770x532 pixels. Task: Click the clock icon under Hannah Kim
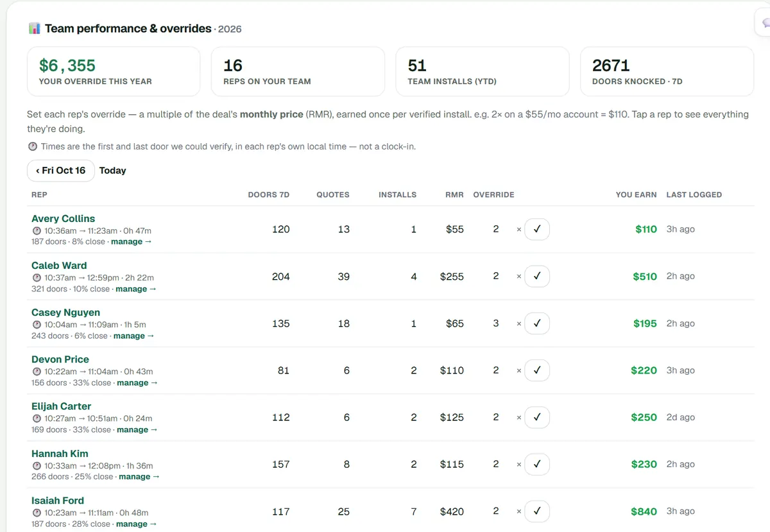coord(37,466)
